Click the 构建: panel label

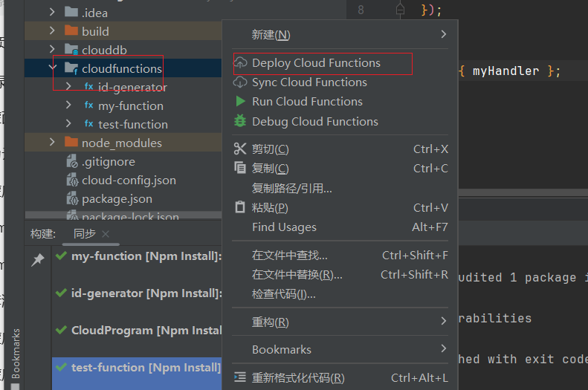point(43,234)
